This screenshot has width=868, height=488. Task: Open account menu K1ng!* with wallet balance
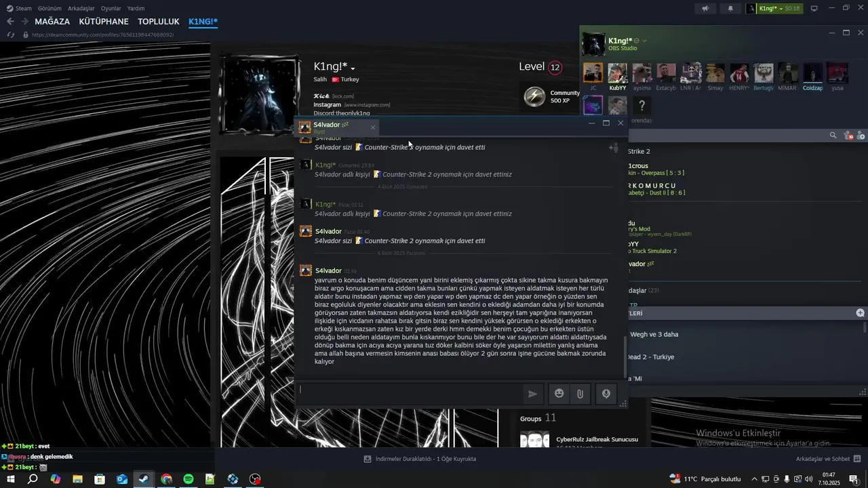[x=774, y=8]
